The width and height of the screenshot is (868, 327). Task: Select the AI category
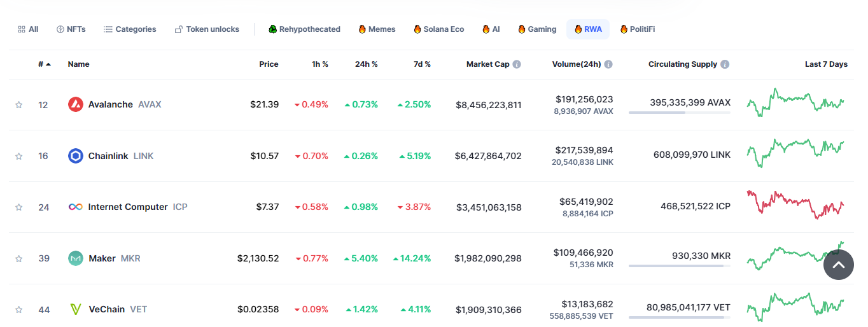pyautogui.click(x=491, y=29)
